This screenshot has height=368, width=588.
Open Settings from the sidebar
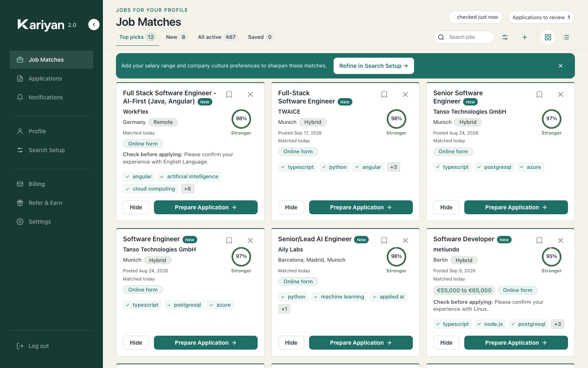pyautogui.click(x=51, y=222)
